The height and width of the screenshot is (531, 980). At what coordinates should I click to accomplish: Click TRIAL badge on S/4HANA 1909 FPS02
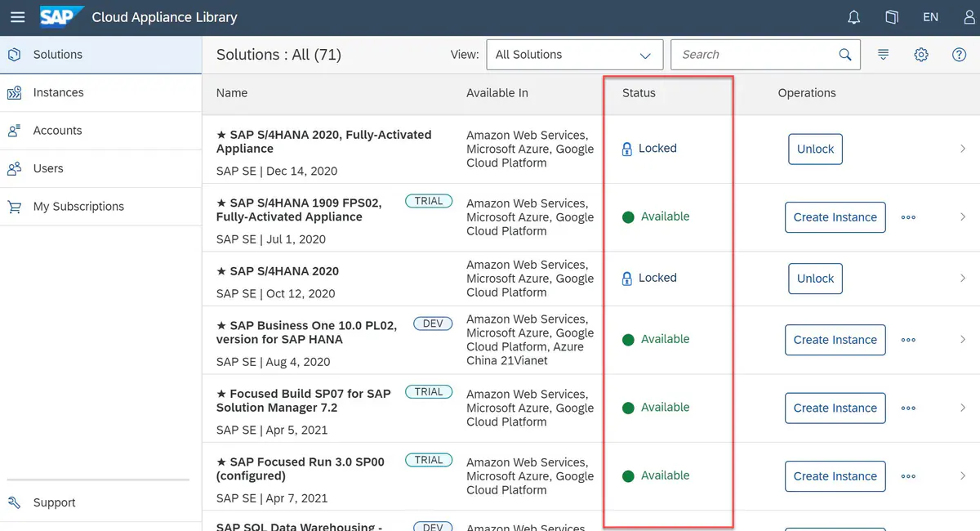[x=429, y=201]
